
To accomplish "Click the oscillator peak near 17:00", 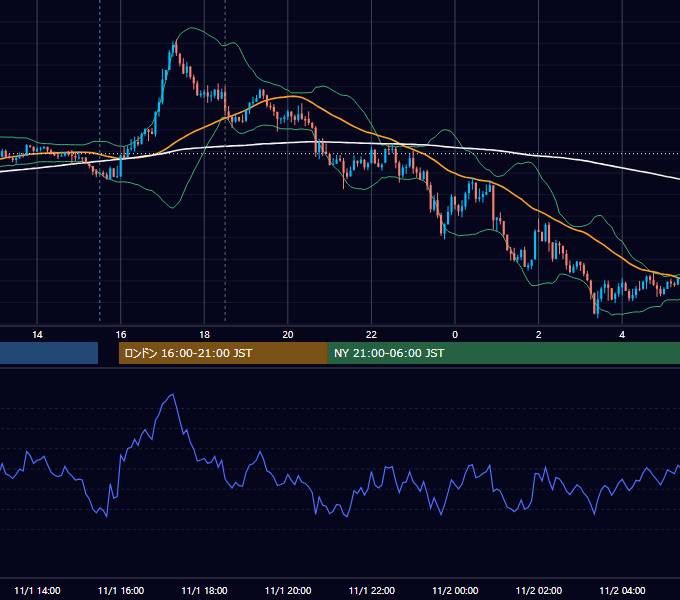I will (173, 395).
